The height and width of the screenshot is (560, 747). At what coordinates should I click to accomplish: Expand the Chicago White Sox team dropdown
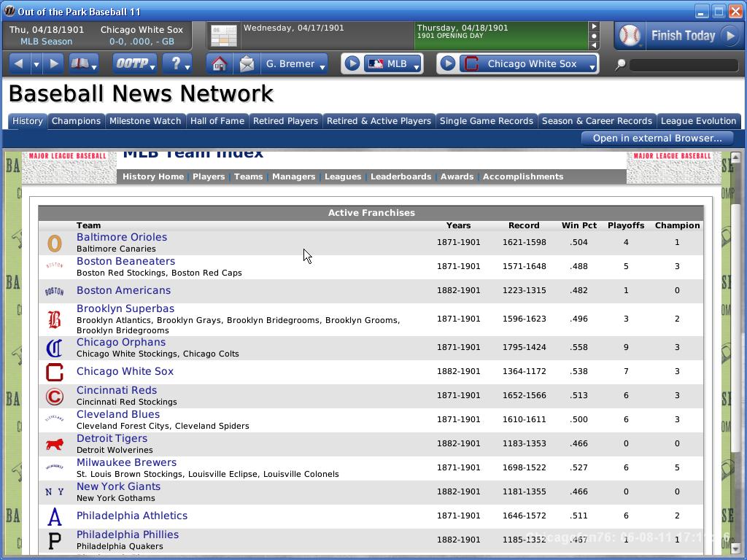(533, 64)
